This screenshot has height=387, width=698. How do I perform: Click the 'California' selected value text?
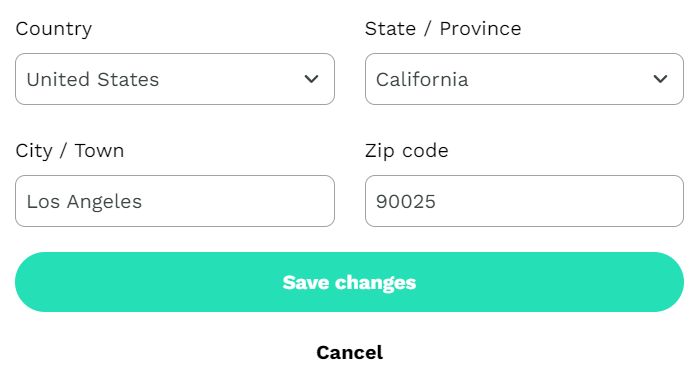tap(422, 80)
